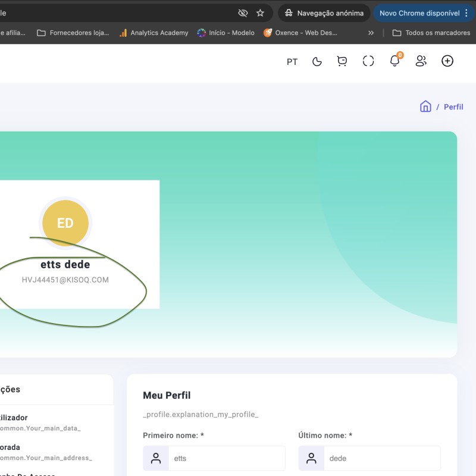Click the Último nome input field
Image resolution: width=476 pixels, height=476 pixels.
pyautogui.click(x=381, y=458)
